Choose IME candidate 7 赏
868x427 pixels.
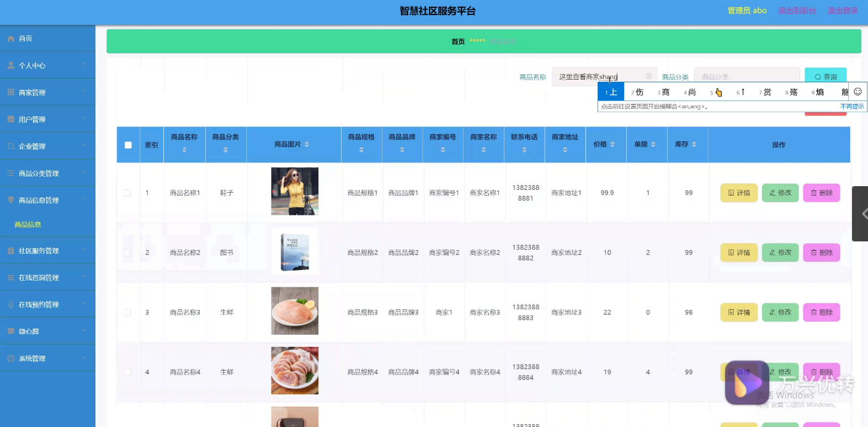click(765, 92)
